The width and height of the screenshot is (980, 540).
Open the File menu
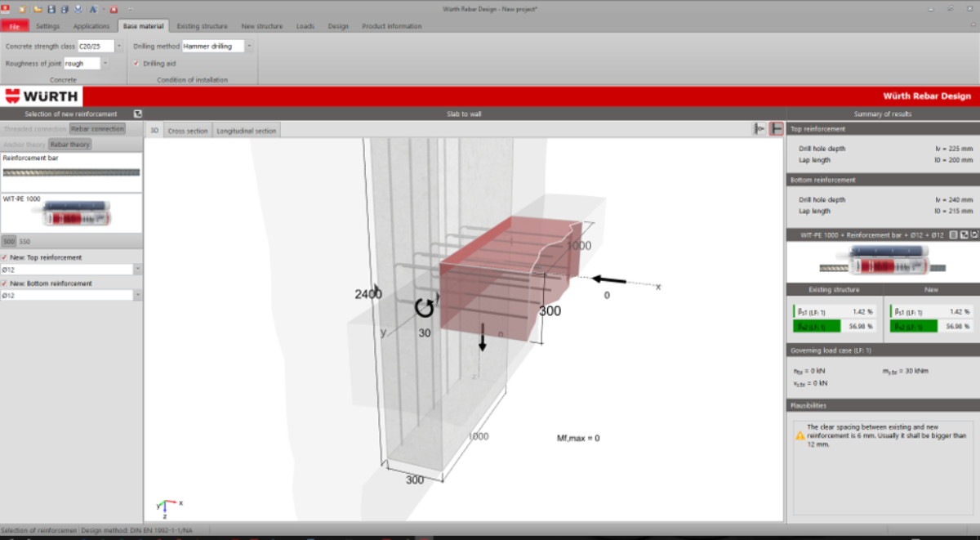[x=15, y=26]
